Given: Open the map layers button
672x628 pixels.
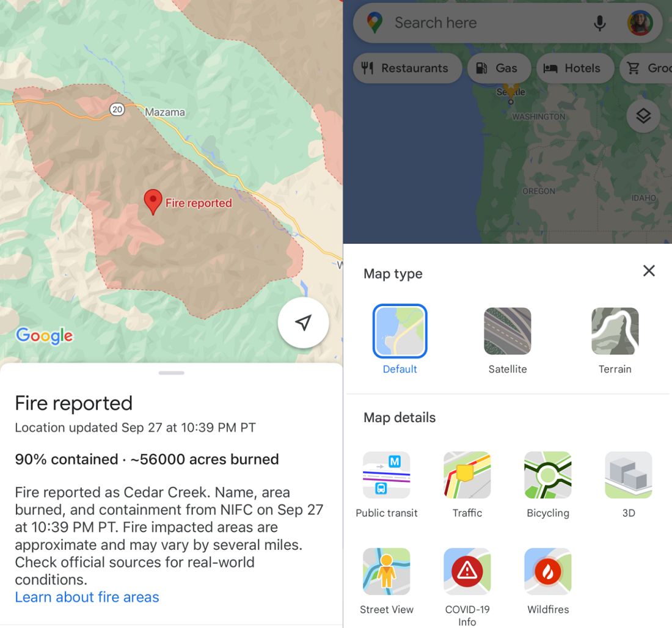Looking at the screenshot, I should click(x=643, y=115).
